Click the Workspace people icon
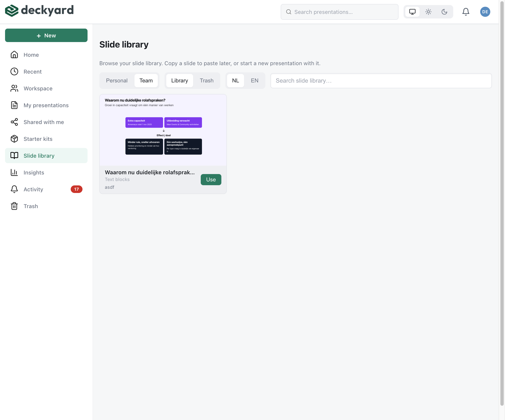The height and width of the screenshot is (420, 505). point(15,88)
